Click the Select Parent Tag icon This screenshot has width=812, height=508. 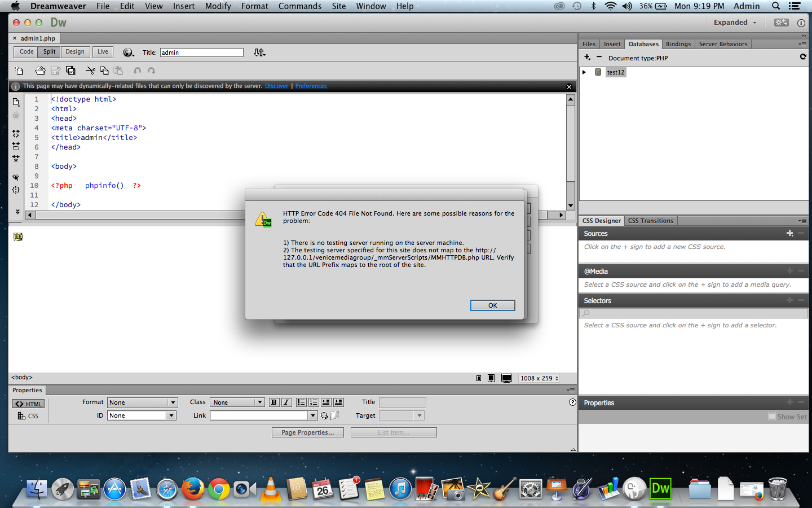pyautogui.click(x=16, y=177)
